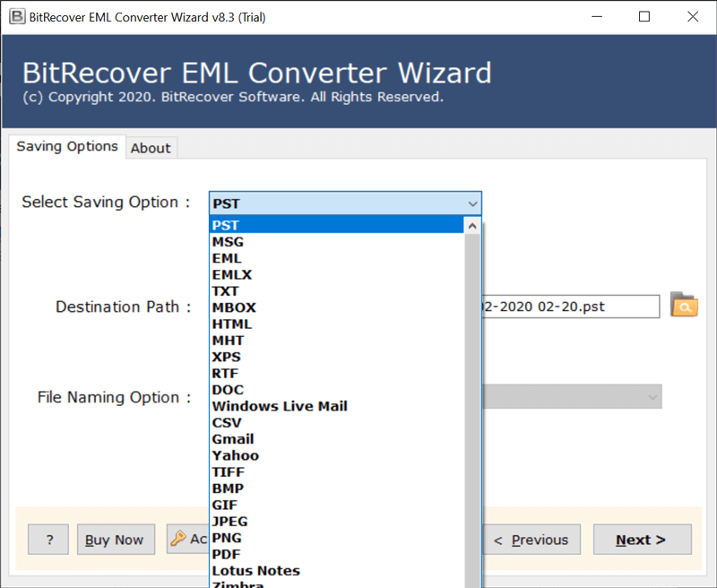Click the key icon Activate button
The height and width of the screenshot is (588, 717).
point(187,539)
